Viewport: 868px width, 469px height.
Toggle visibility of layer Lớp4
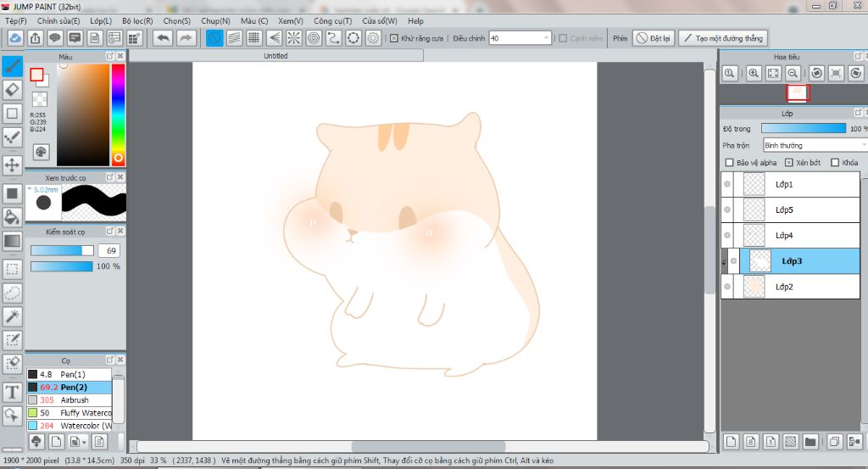click(x=727, y=235)
